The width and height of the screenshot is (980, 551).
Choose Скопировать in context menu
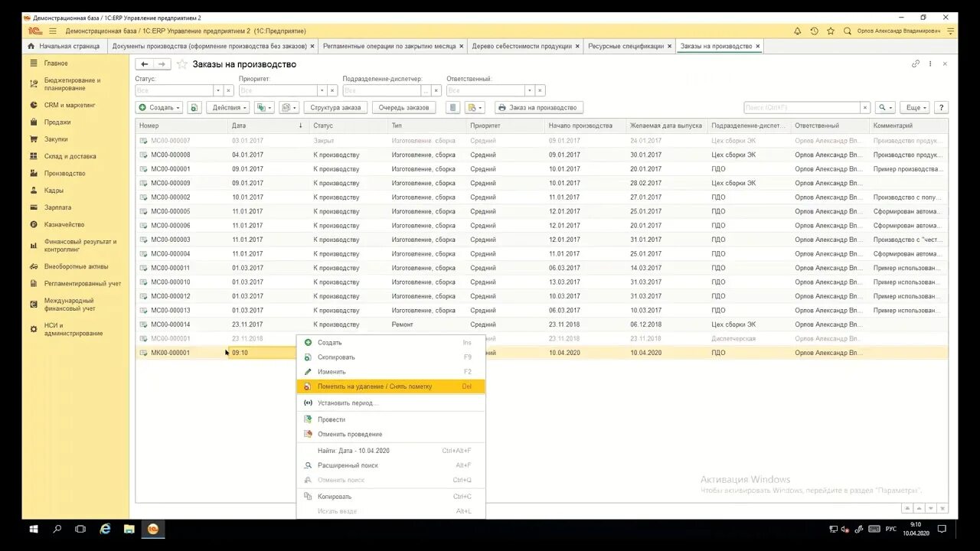tap(390, 357)
